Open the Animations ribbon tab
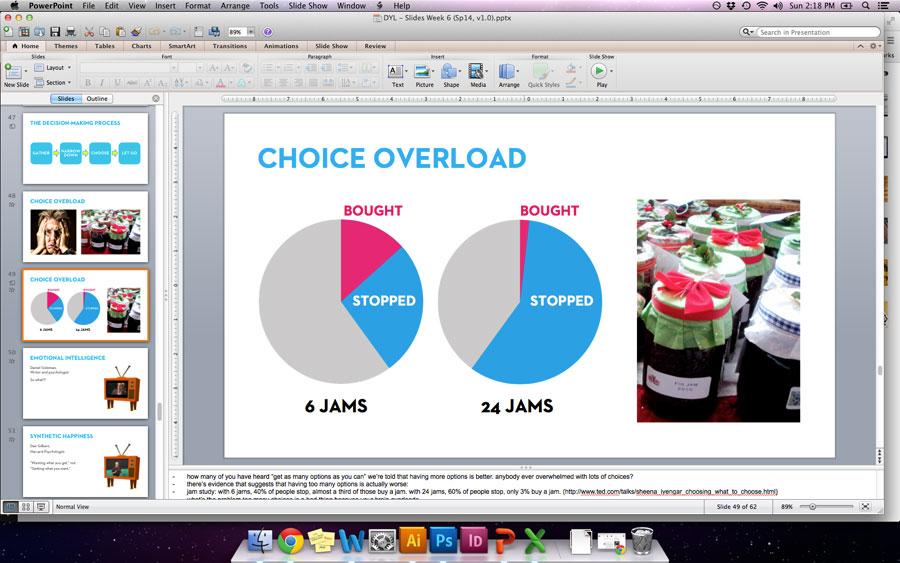The width and height of the screenshot is (900, 563). coord(281,46)
